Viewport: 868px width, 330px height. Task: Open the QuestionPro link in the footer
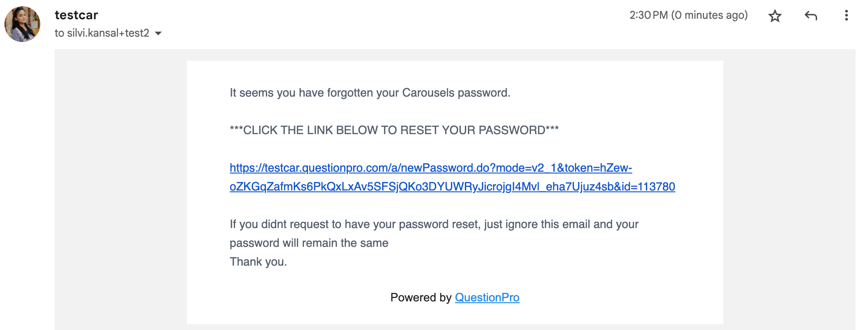[487, 298]
